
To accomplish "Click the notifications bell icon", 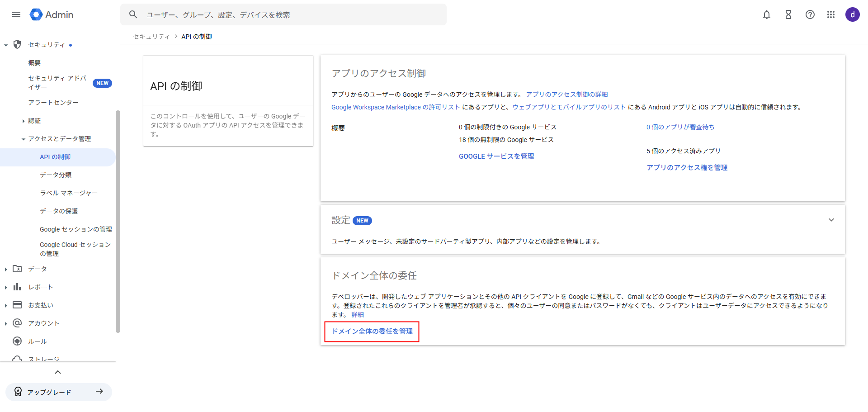I will (x=766, y=14).
